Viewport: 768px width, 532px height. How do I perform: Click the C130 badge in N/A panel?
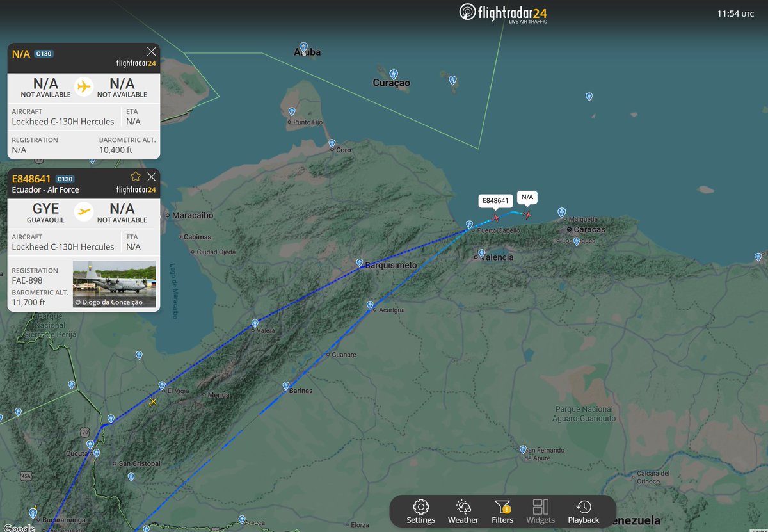[x=44, y=54]
